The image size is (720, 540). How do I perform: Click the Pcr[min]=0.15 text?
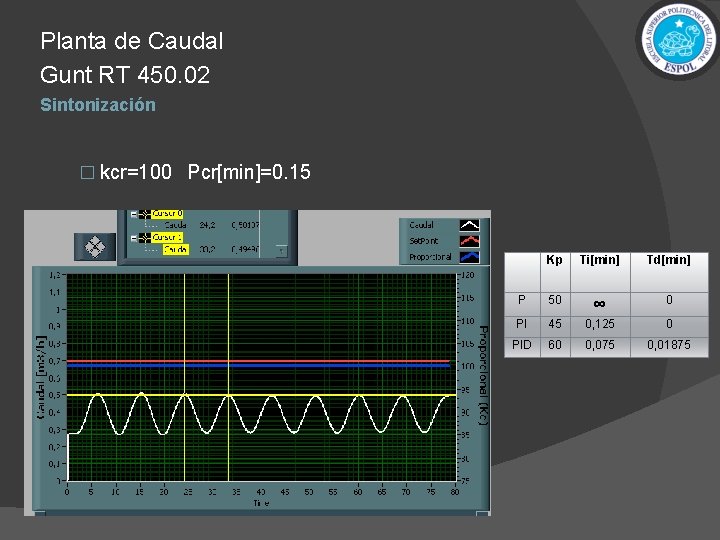tap(249, 172)
